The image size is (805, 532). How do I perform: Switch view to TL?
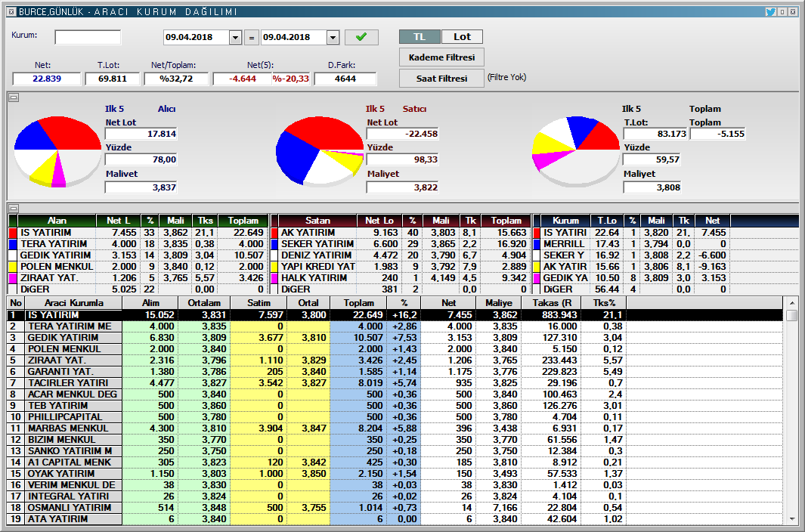point(420,36)
